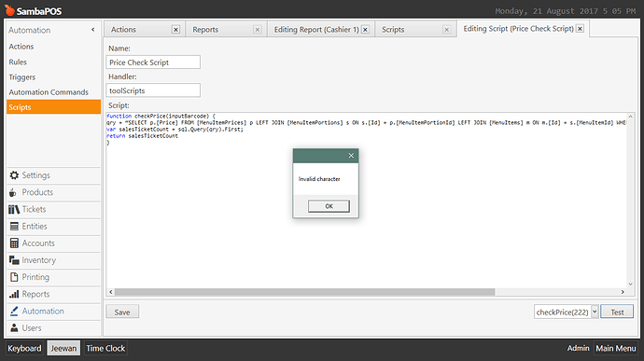
Task: Open Settings via its gear icon
Action: [x=14, y=175]
